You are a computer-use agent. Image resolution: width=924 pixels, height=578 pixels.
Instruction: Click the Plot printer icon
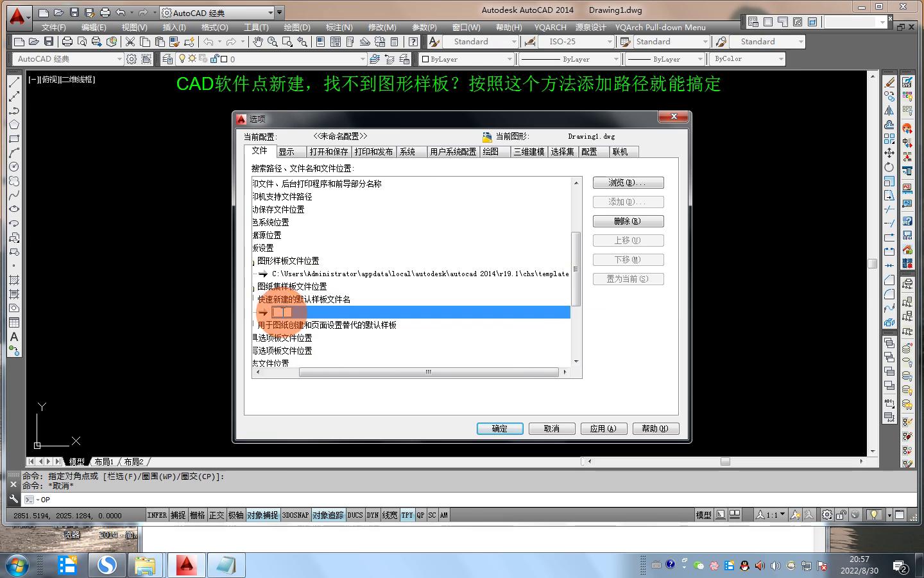67,42
